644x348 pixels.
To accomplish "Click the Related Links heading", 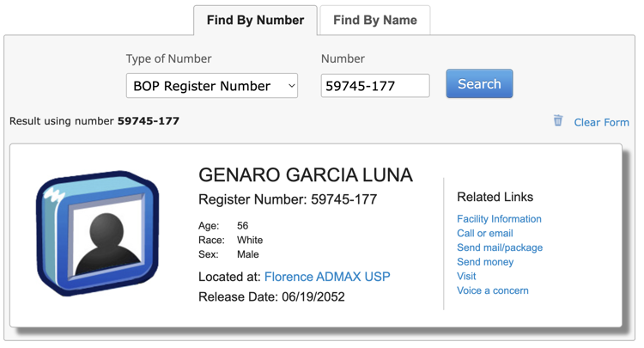I will point(495,198).
